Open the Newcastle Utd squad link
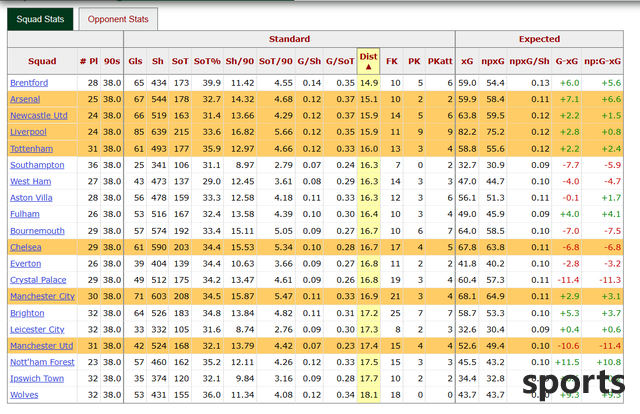Viewport: 640px width, 414px height. (x=39, y=116)
